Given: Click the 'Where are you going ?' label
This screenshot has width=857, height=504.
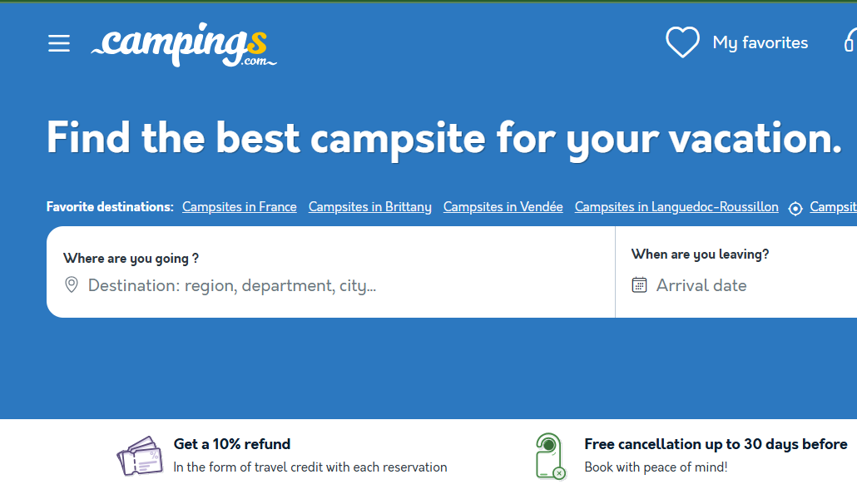Looking at the screenshot, I should tap(131, 259).
